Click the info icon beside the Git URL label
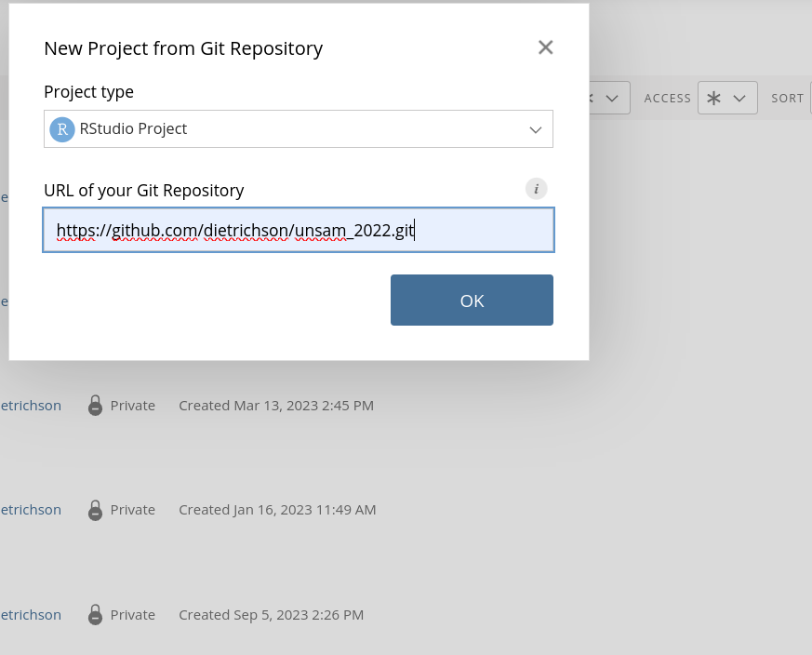The image size is (812, 655). point(536,189)
